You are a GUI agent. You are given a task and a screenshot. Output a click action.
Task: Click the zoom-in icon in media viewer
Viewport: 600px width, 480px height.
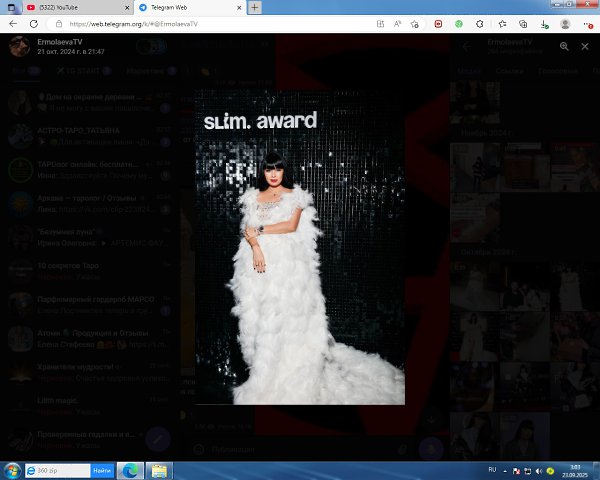(x=564, y=46)
